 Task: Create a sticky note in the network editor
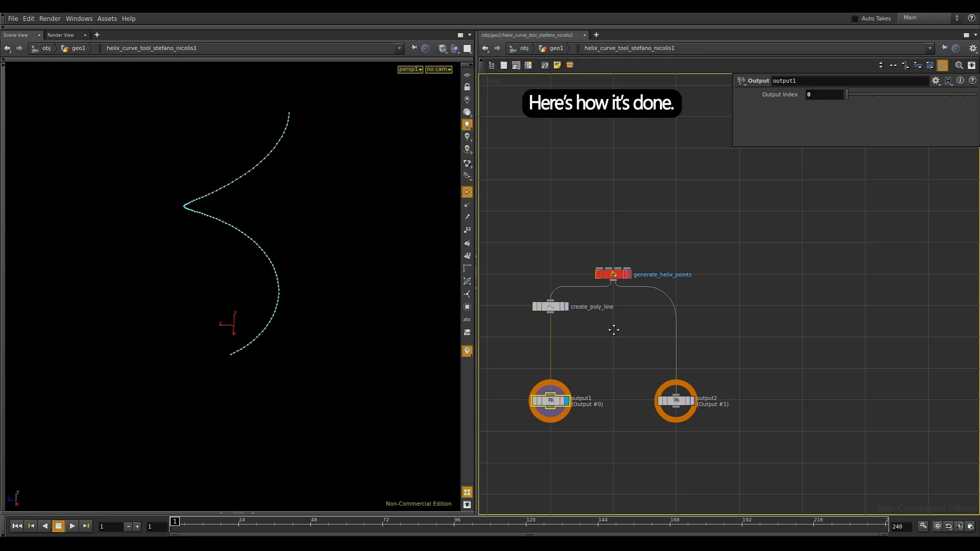(x=557, y=65)
